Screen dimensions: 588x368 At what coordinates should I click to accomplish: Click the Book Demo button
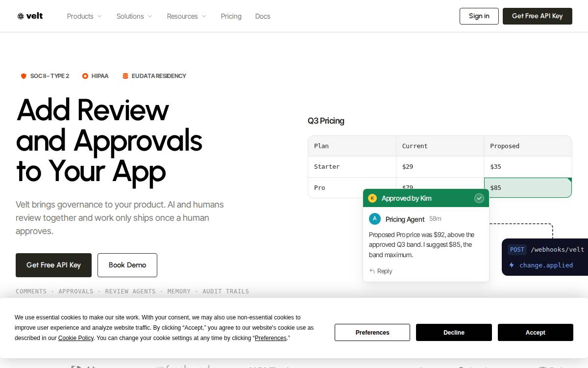tap(127, 265)
